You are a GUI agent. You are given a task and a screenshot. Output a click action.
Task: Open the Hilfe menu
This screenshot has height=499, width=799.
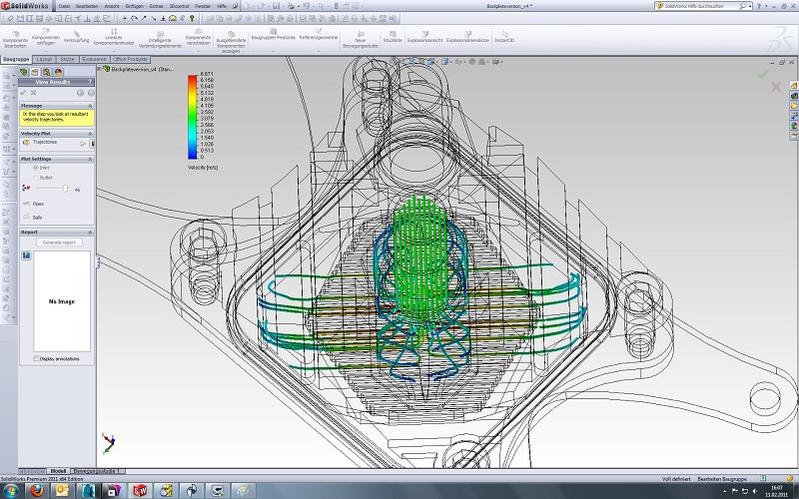[x=222, y=6]
